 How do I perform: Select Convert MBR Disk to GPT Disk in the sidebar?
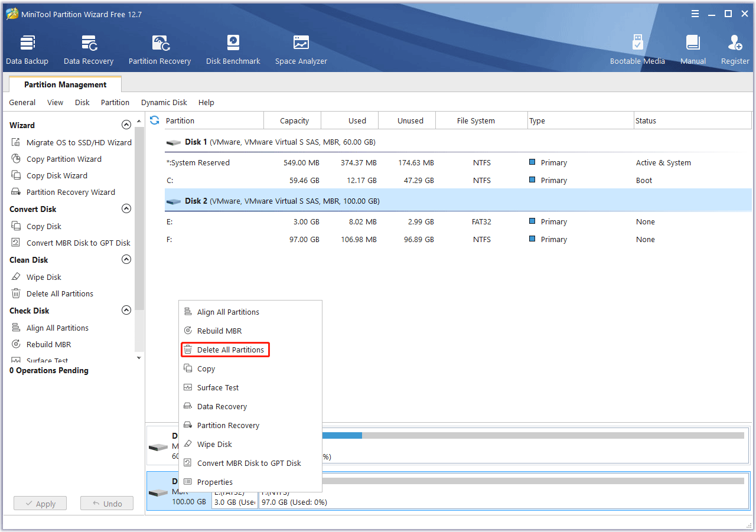pos(71,243)
